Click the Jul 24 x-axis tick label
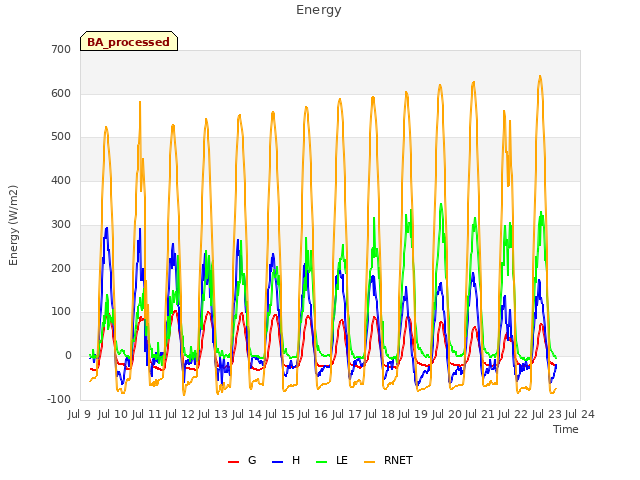The width and height of the screenshot is (640, 480). [x=580, y=414]
